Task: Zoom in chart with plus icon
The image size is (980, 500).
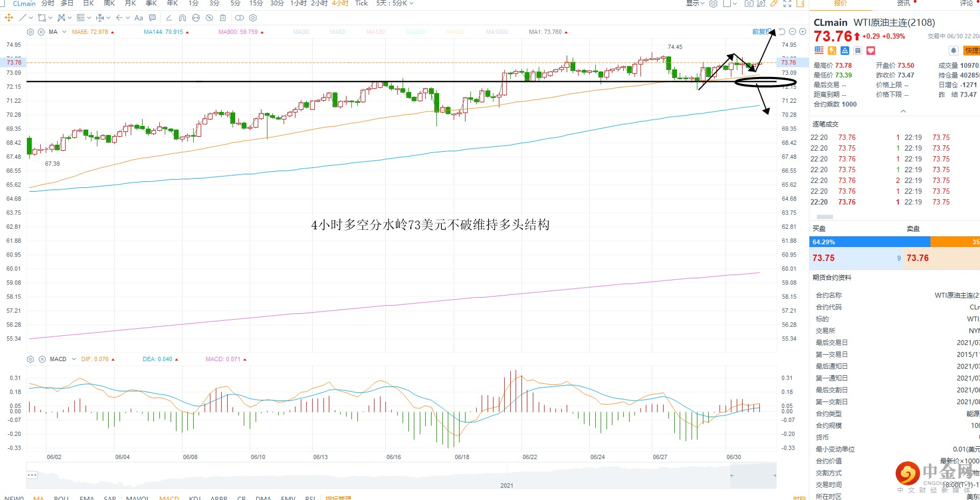Action: coord(802,32)
